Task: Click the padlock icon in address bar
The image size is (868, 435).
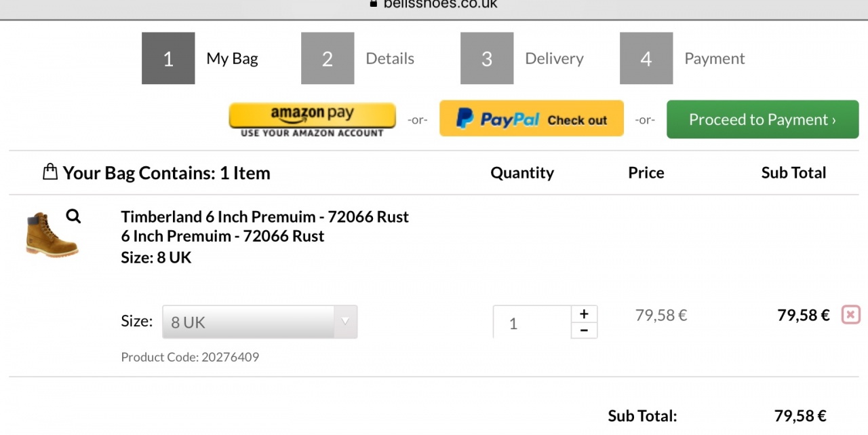Action: (x=372, y=3)
